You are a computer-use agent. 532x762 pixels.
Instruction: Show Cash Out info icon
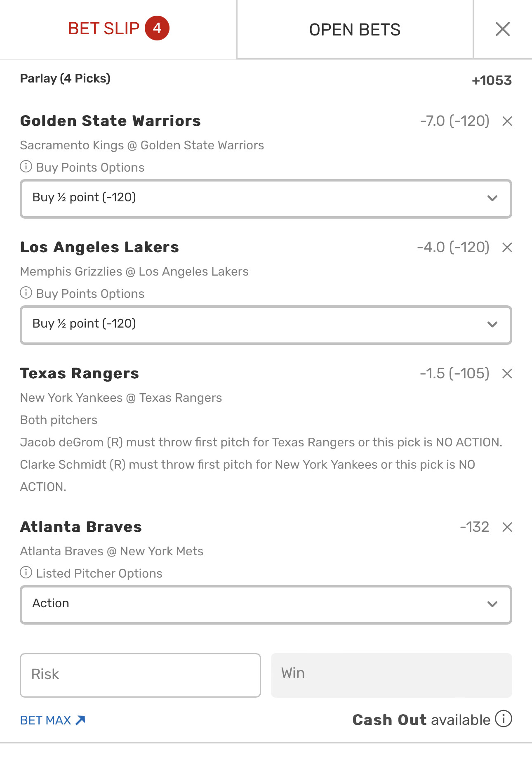click(503, 719)
